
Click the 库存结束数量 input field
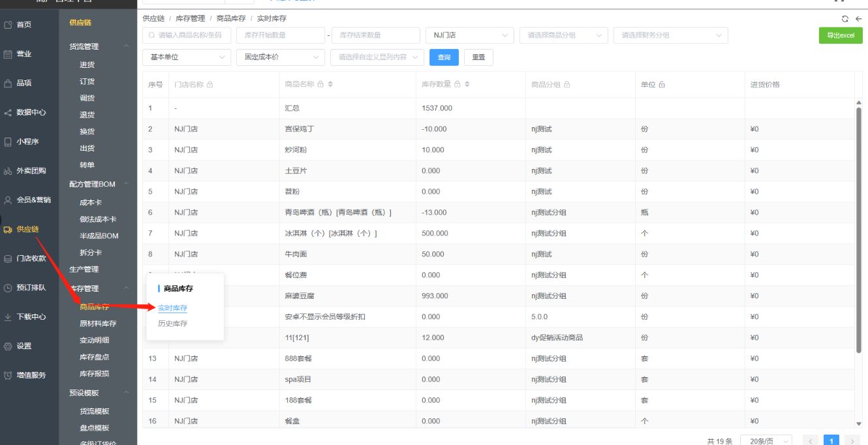pyautogui.click(x=376, y=35)
